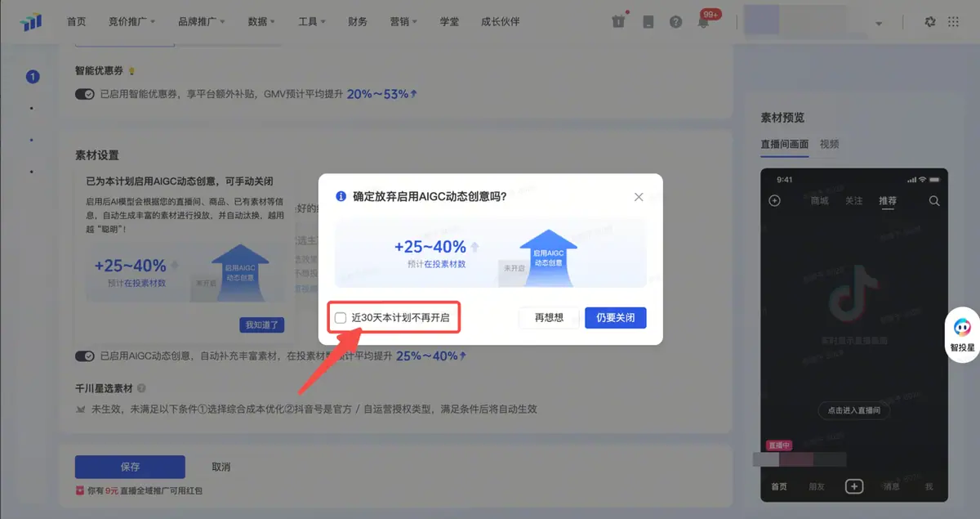Close the AIGC confirmation dialog with X
Screen dimensions: 980x519
tap(639, 197)
